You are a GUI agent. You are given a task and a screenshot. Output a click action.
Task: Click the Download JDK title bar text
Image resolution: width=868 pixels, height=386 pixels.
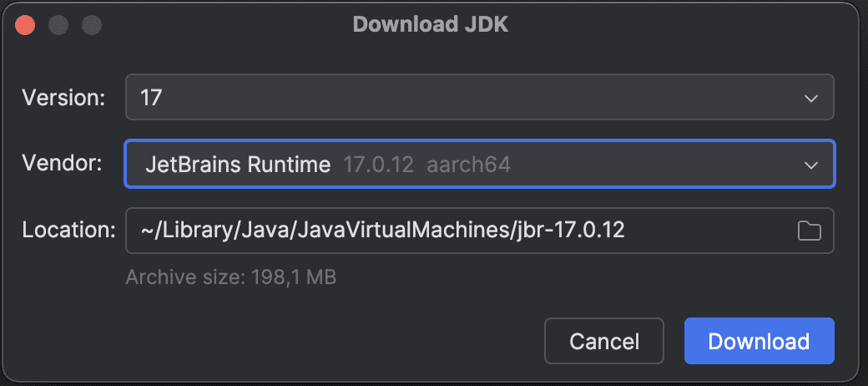(430, 25)
